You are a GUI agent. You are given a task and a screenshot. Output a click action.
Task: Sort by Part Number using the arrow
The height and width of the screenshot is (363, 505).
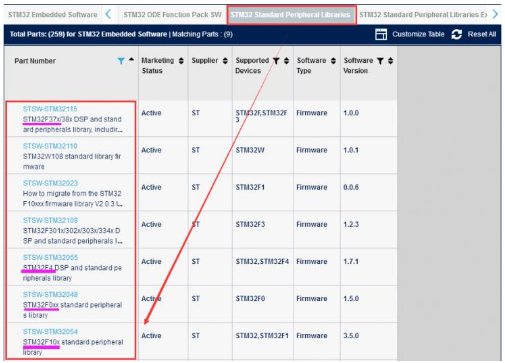point(131,59)
